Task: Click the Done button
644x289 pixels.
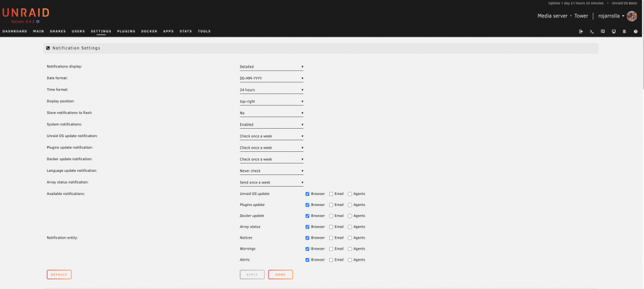Action: (x=281, y=275)
